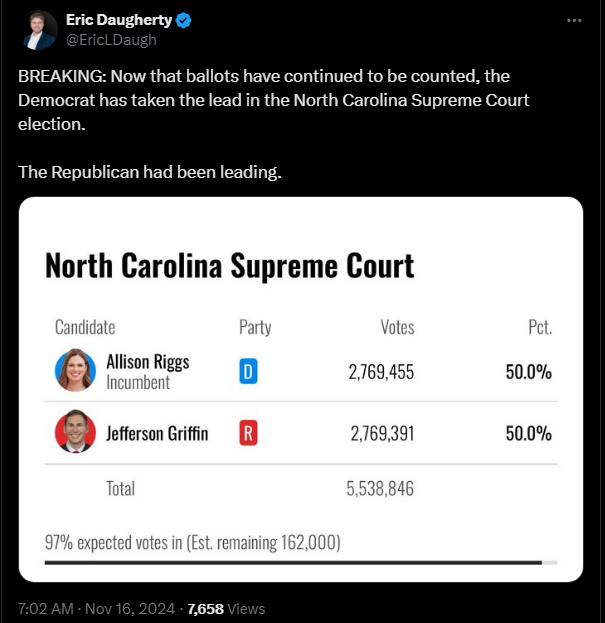This screenshot has height=623, width=605.
Task: Click Allison Riggs name in table
Action: pos(148,362)
